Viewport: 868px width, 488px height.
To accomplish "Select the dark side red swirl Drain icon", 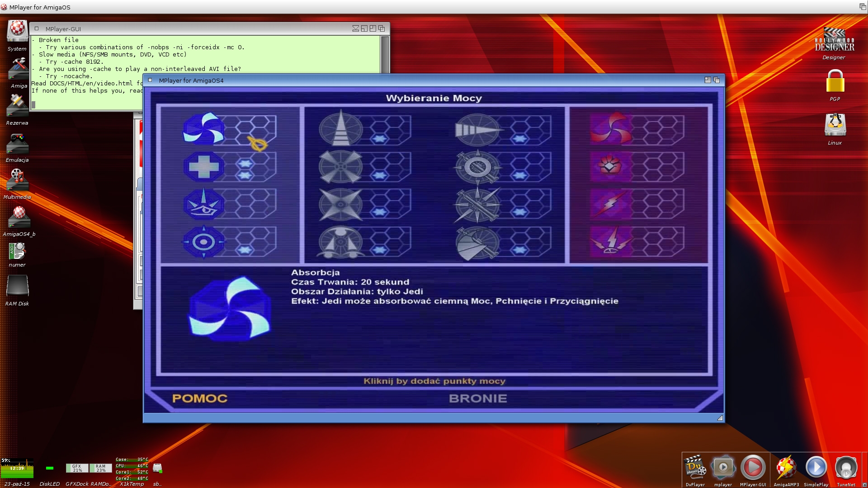I will pos(611,129).
